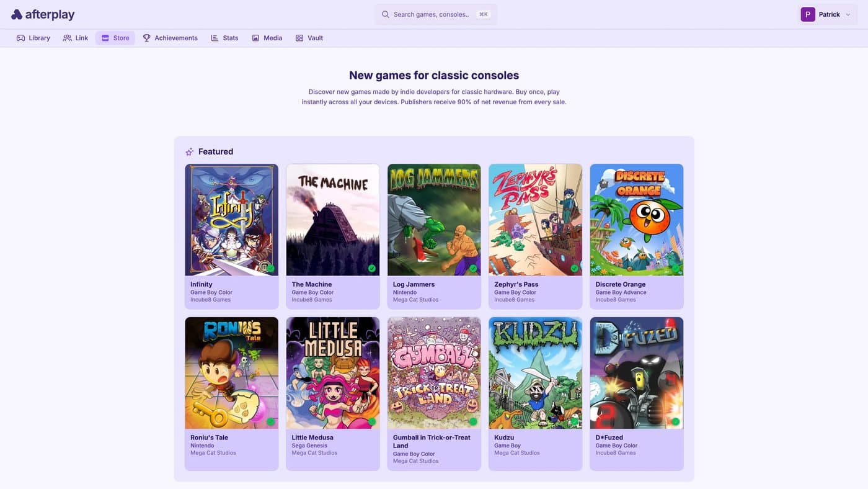Image resolution: width=868 pixels, height=489 pixels.
Task: Click the D*Fuzed title text
Action: coord(609,437)
